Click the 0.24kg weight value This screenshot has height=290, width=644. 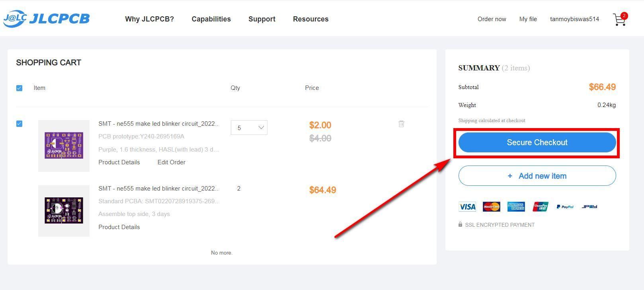[607, 105]
